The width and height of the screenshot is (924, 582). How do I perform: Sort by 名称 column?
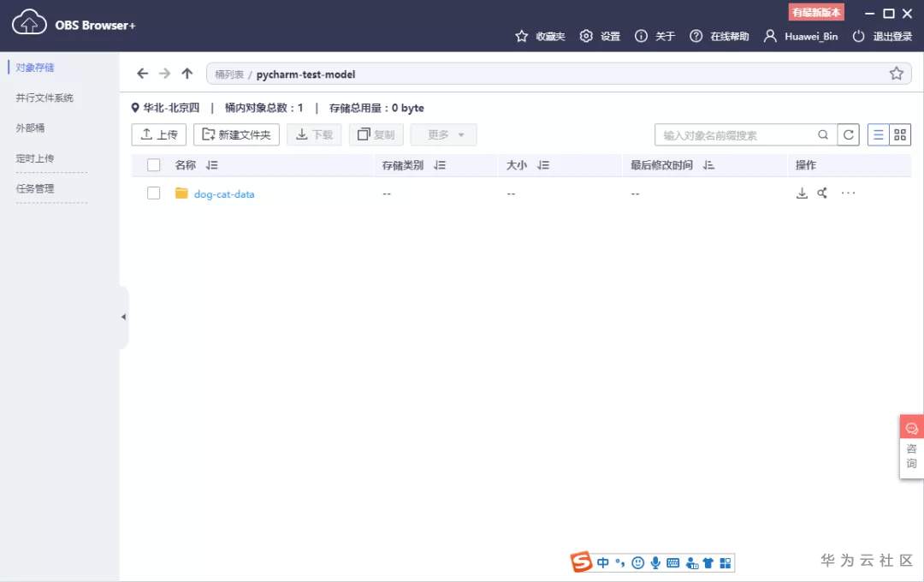(212, 165)
